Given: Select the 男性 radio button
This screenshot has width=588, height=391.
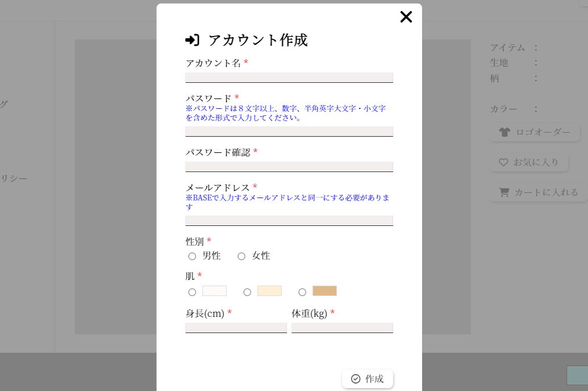Looking at the screenshot, I should (192, 256).
